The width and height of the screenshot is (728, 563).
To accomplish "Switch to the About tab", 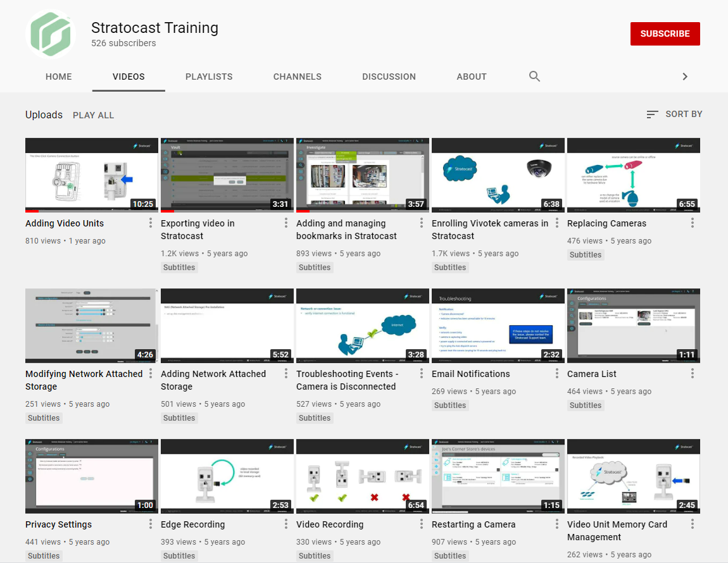I will tap(472, 77).
